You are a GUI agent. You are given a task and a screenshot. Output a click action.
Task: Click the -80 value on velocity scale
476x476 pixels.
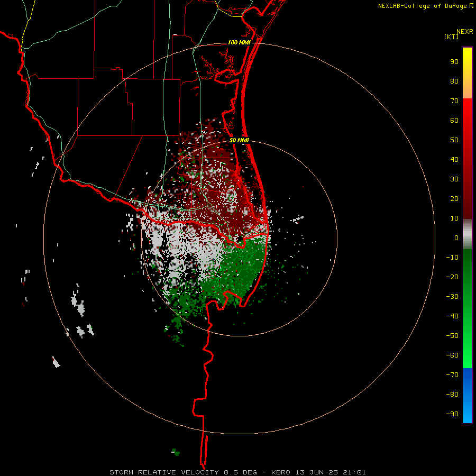click(x=452, y=395)
